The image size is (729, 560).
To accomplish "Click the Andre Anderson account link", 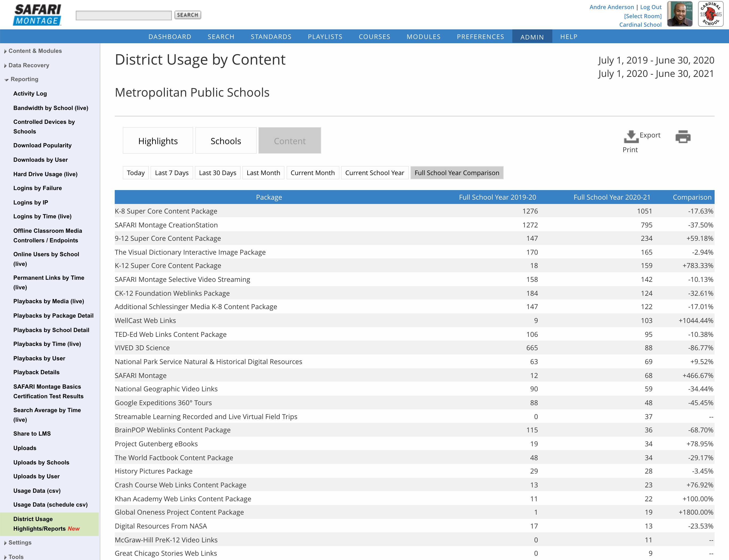I will [x=611, y=7].
